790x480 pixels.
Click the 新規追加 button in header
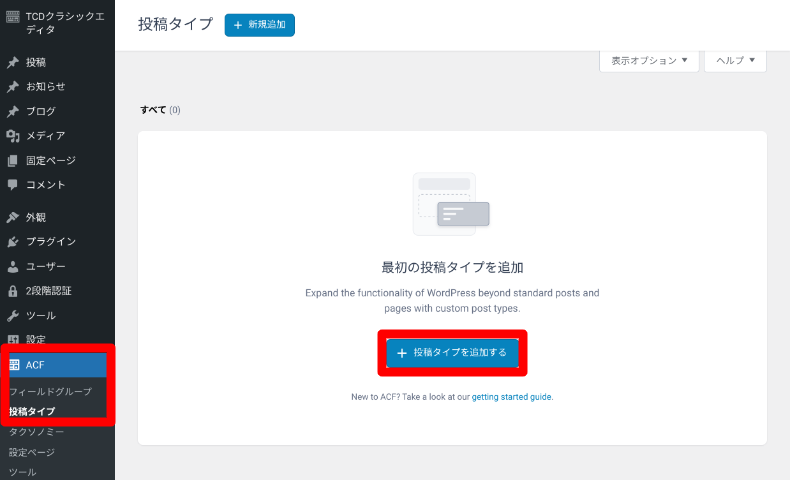259,25
